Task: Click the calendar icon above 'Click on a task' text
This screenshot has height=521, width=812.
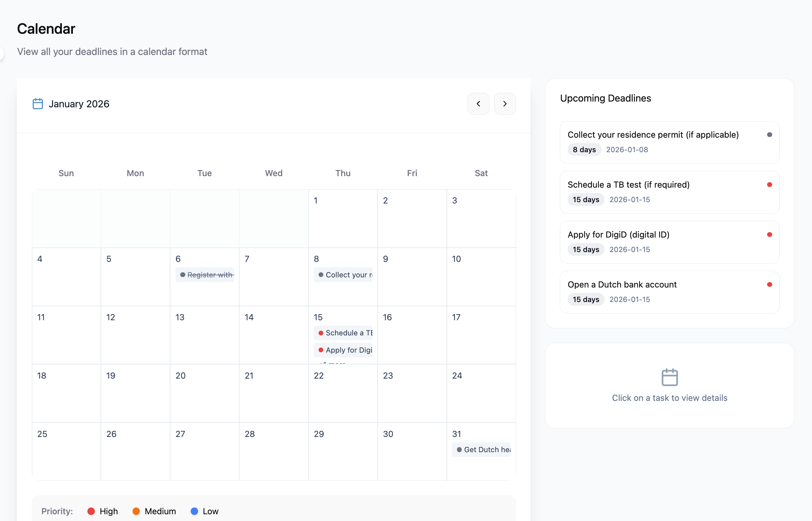Action: 669,377
